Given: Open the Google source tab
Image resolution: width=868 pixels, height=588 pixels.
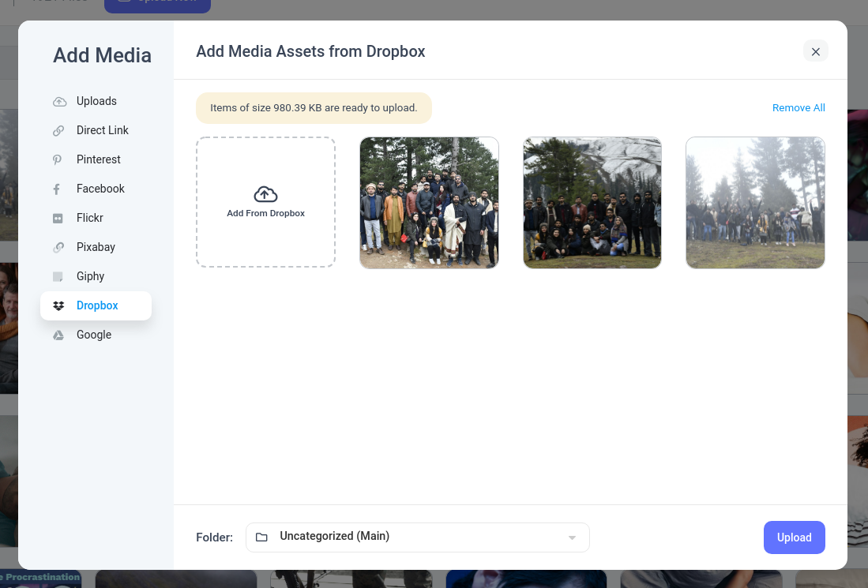Looking at the screenshot, I should [x=96, y=335].
